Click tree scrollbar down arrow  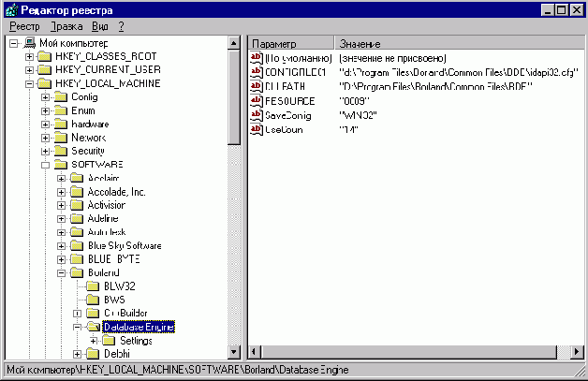click(234, 352)
